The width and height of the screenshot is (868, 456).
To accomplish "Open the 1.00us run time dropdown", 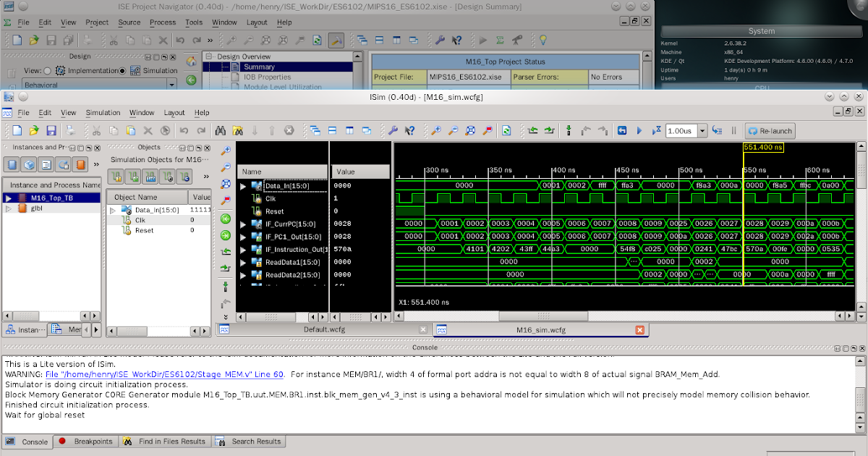I will (702, 131).
